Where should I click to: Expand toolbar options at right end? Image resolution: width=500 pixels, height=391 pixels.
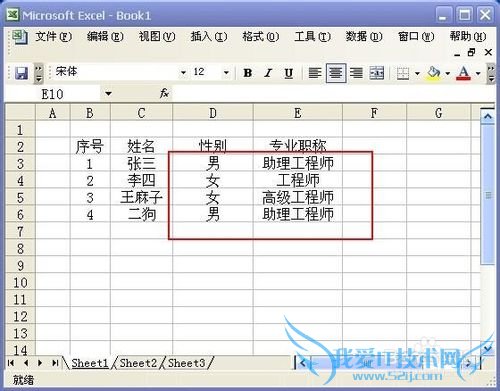(491, 74)
